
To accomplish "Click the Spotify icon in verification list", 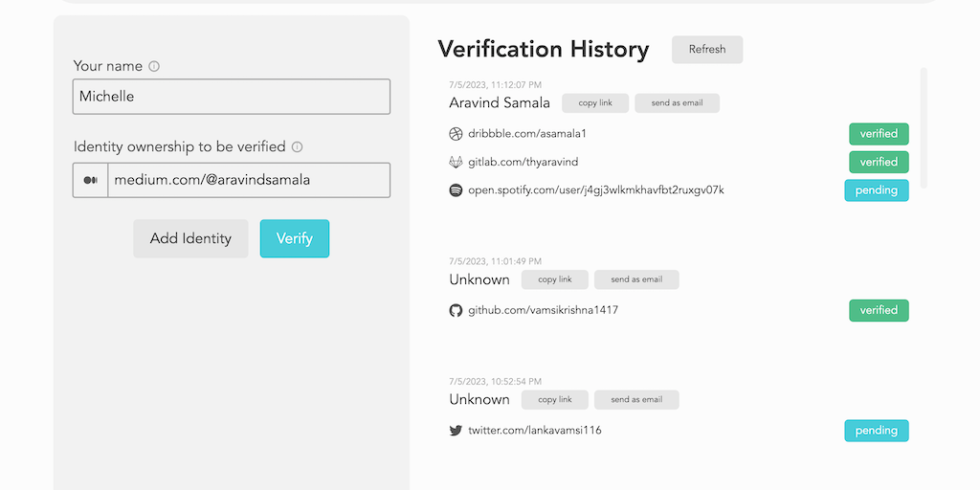I will coord(456,190).
